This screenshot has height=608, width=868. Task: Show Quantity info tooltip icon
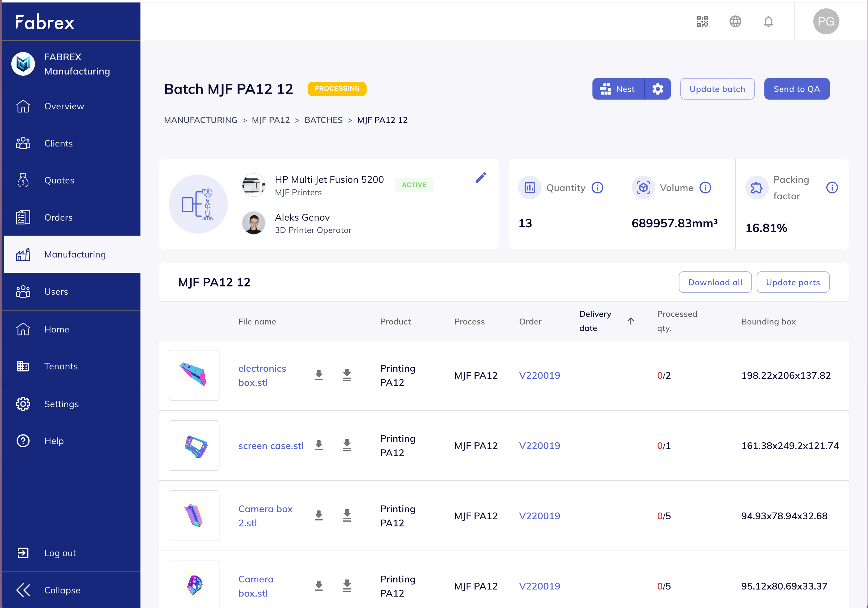click(597, 188)
